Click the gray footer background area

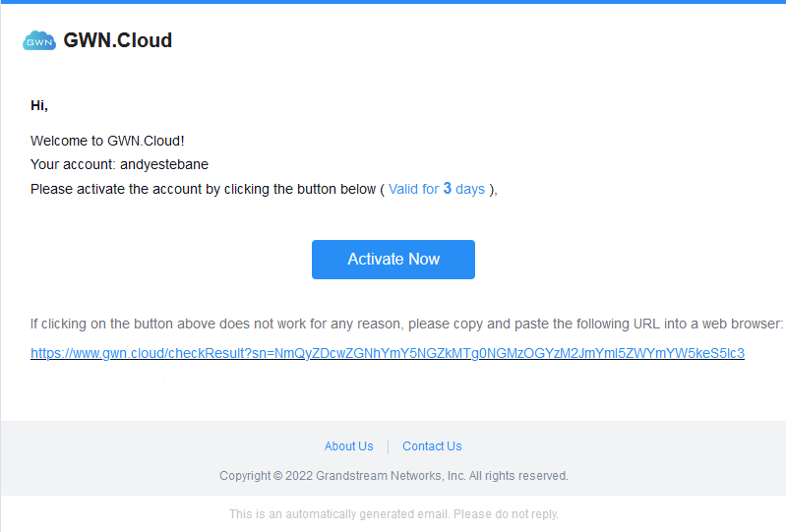click(151, 458)
